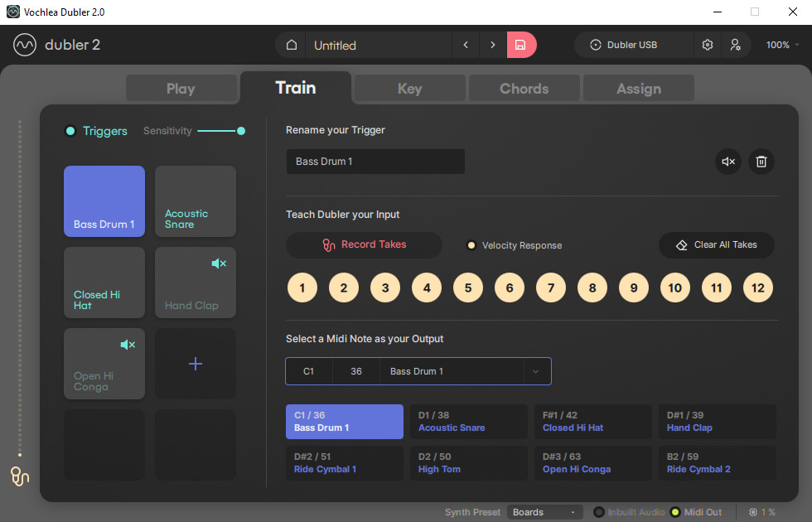Click CPU usage chip icon
The height and width of the screenshot is (522, 812).
pyautogui.click(x=753, y=512)
